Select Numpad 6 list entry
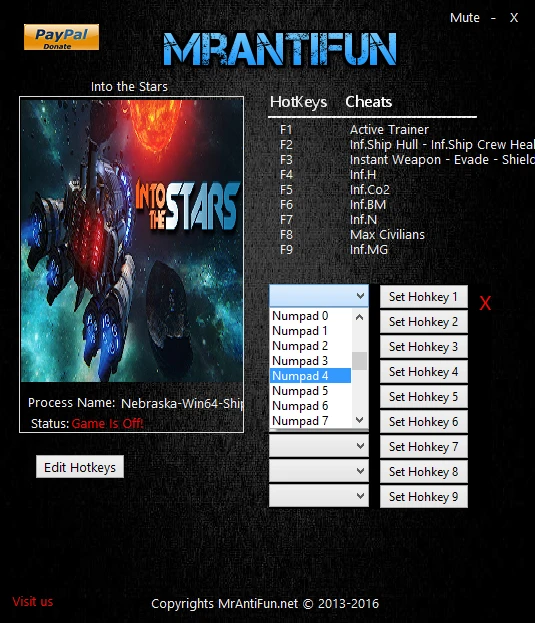The image size is (535, 623). point(310,406)
